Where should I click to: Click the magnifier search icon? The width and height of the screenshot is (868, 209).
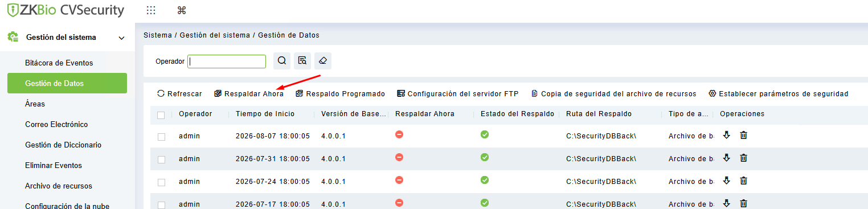click(282, 61)
